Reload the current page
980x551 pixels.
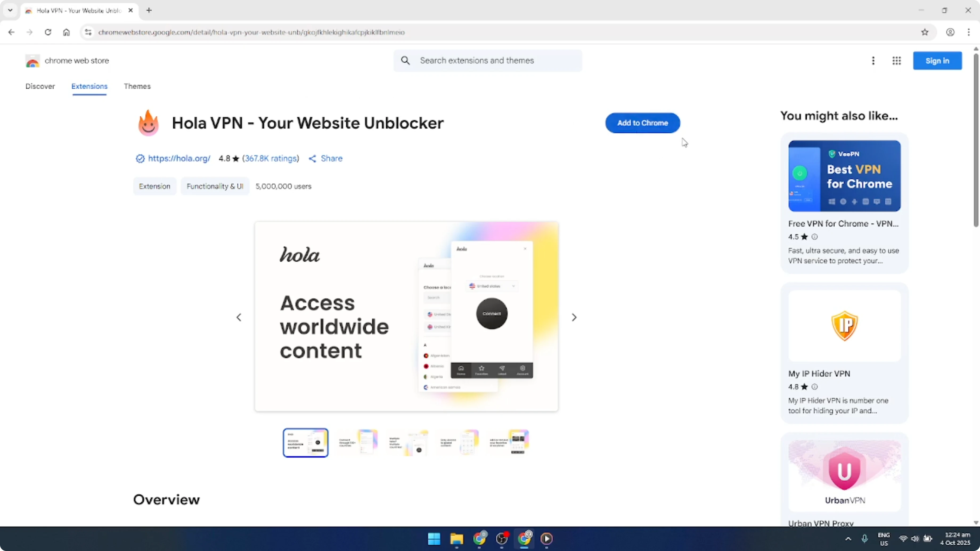pyautogui.click(x=48, y=32)
